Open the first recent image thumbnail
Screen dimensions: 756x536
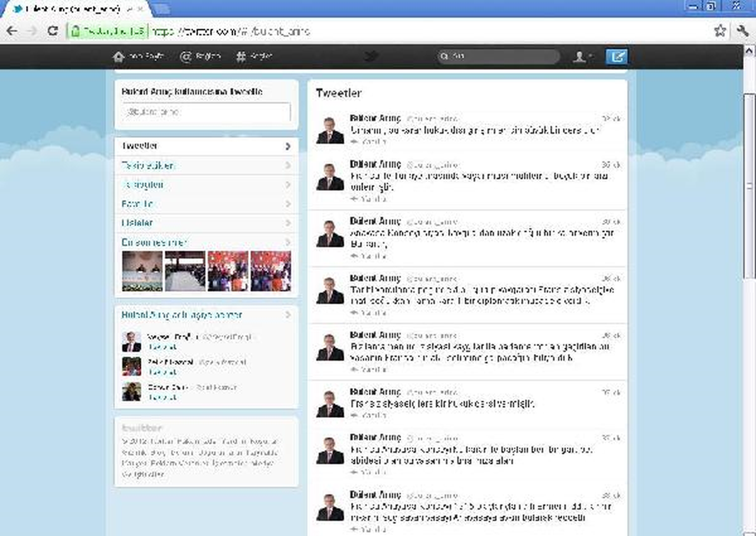point(142,271)
